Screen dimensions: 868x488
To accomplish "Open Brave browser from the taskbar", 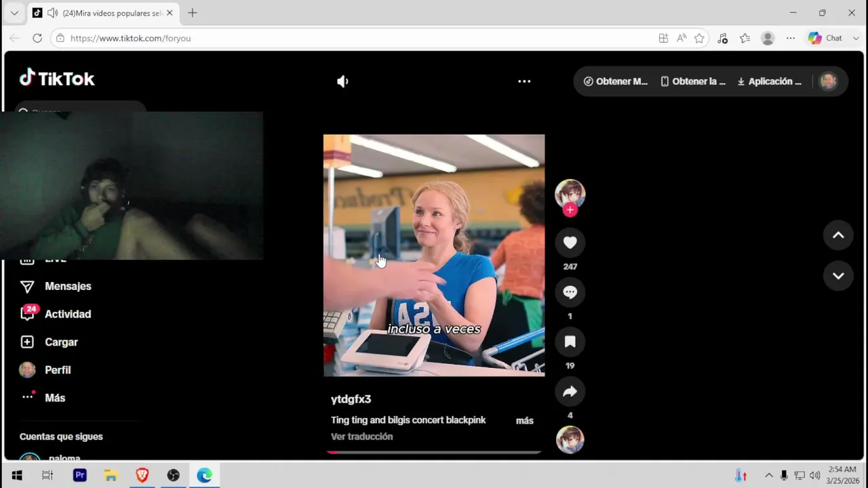I will (x=142, y=476).
